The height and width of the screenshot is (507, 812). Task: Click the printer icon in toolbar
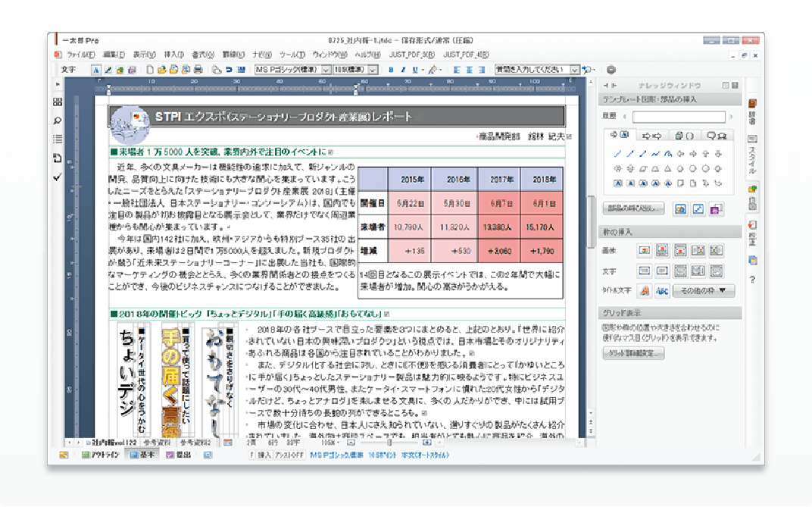[198, 70]
